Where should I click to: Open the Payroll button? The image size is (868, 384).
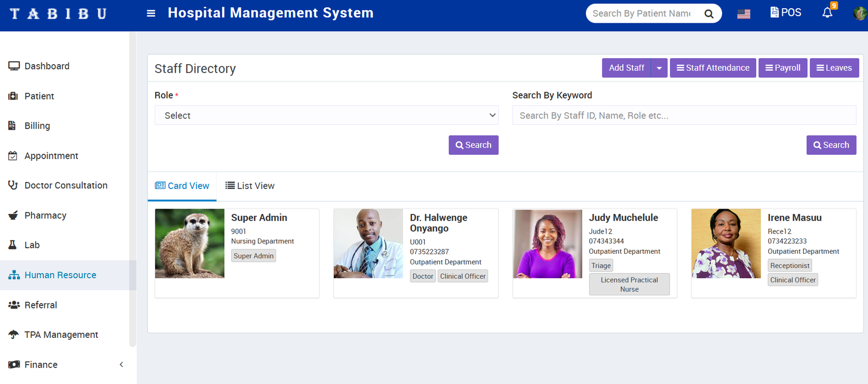pos(782,68)
